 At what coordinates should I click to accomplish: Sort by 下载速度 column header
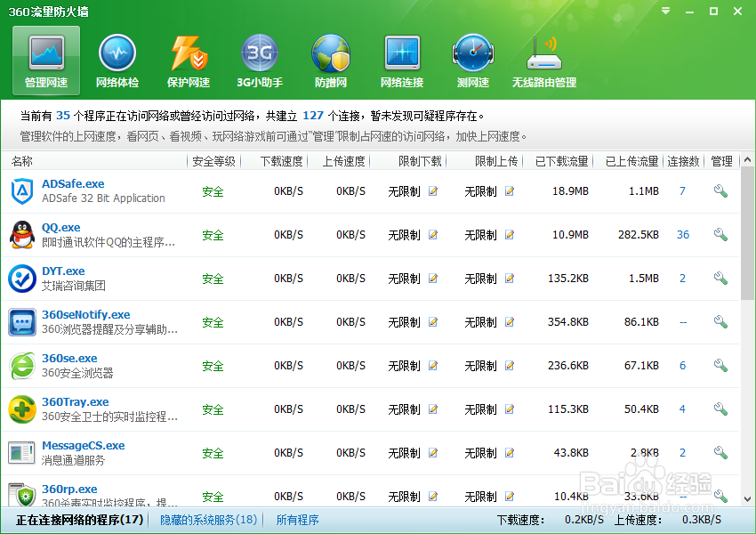pos(282,161)
